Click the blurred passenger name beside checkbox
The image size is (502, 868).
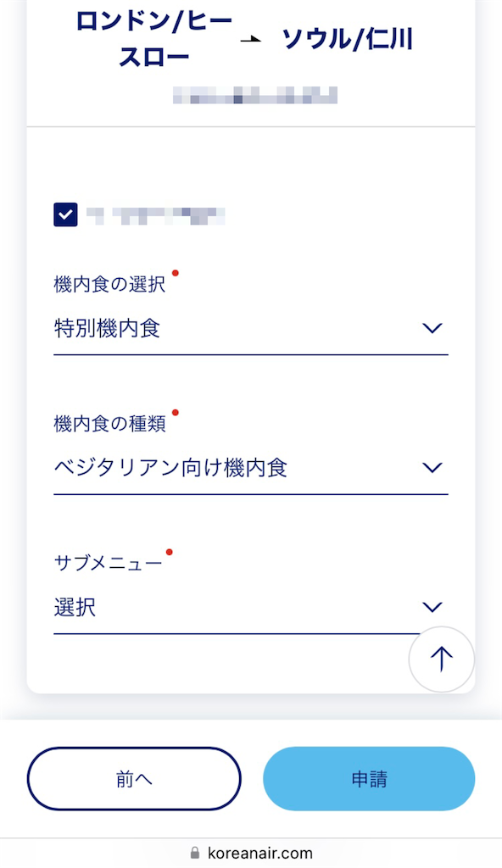tap(156, 215)
